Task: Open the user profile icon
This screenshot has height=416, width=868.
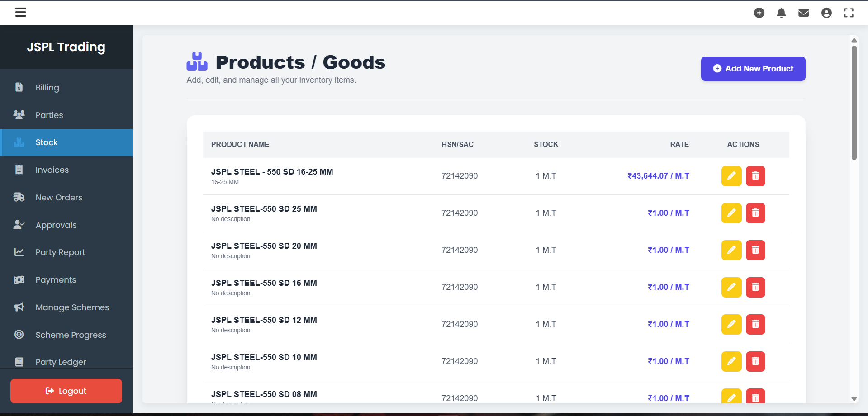Action: point(826,13)
